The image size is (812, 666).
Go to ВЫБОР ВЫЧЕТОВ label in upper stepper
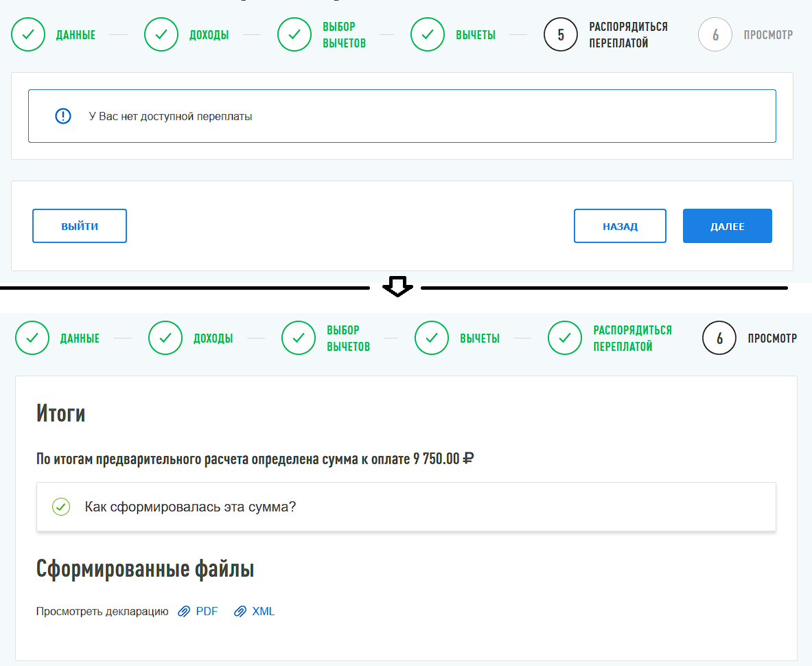pos(344,35)
